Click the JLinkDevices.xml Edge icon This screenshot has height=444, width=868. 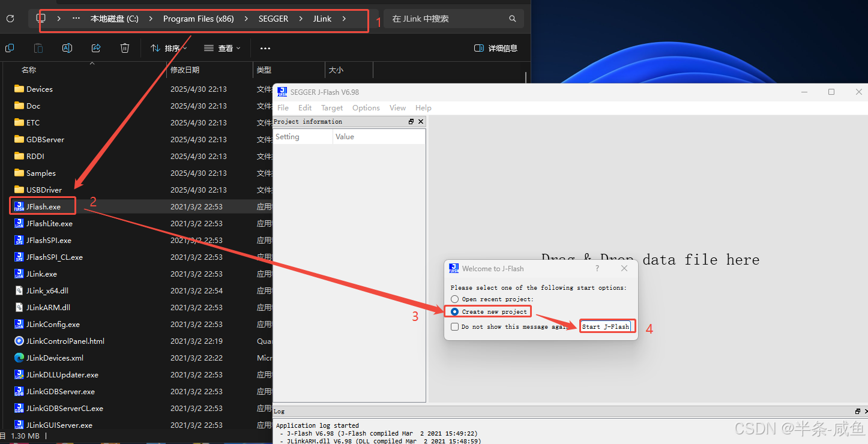tap(19, 358)
